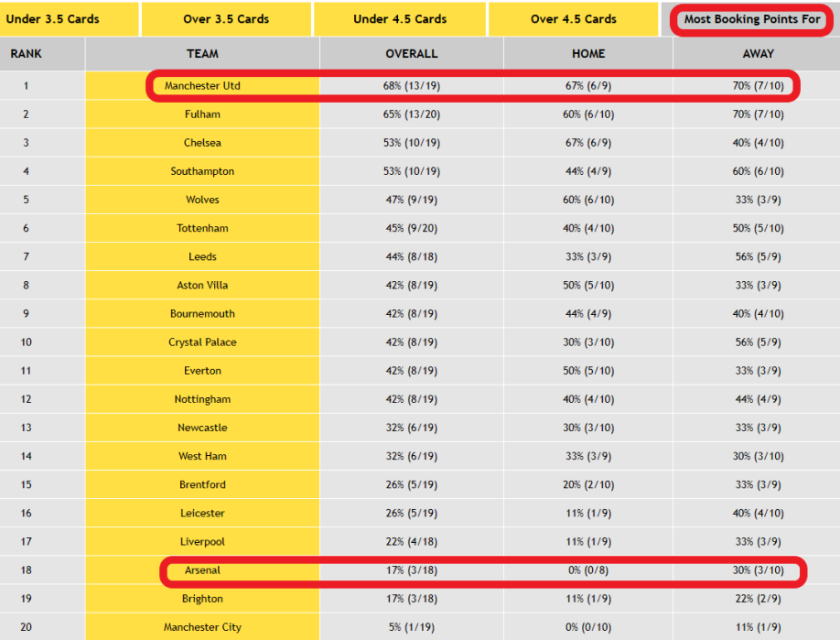Open the Over 3.5 Cards tab

pyautogui.click(x=226, y=19)
